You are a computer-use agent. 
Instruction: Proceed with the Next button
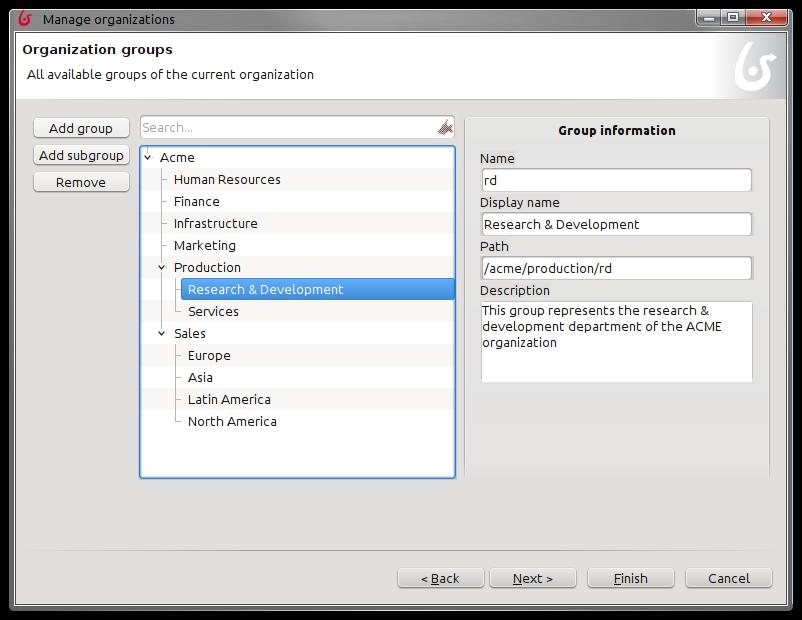click(x=533, y=578)
